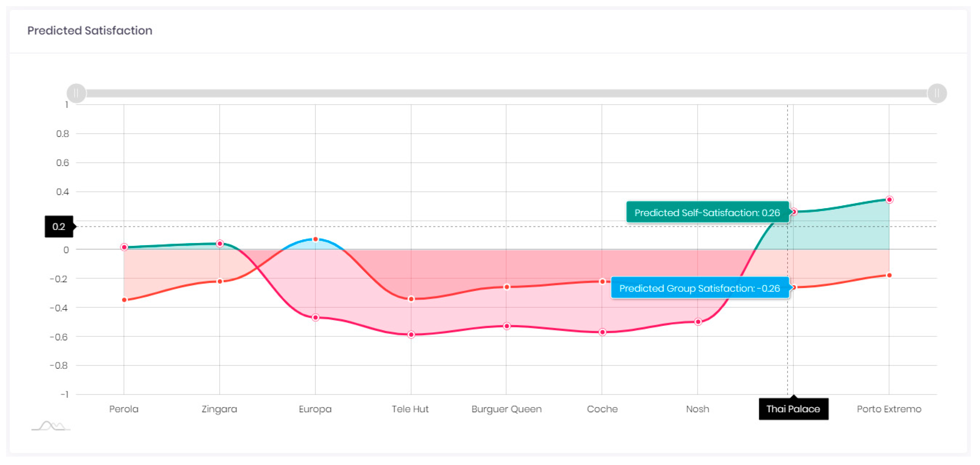Viewport: 980px width, 465px height.
Task: Select the Porto Extremo self-satisfaction data point
Action: coord(889,200)
